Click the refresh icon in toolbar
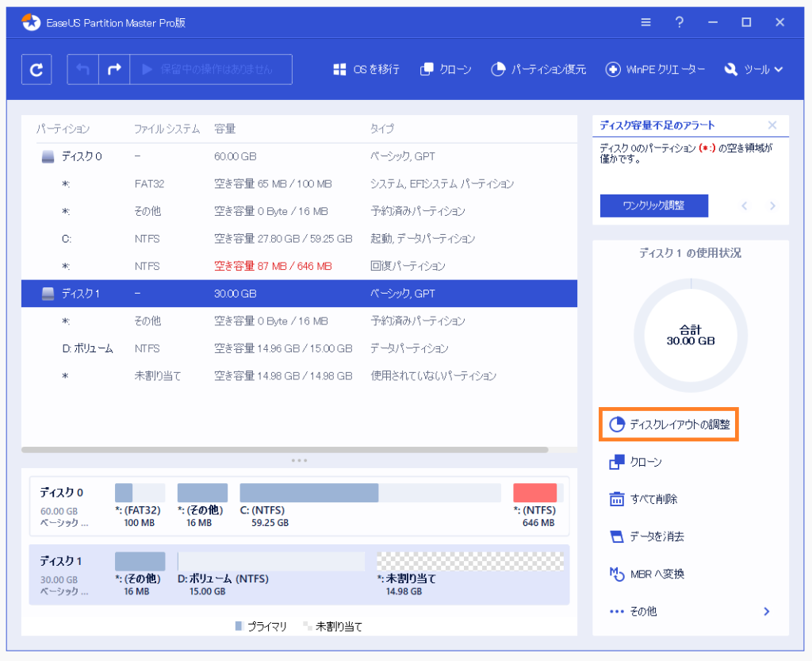This screenshot has height=661, width=812. (x=36, y=69)
